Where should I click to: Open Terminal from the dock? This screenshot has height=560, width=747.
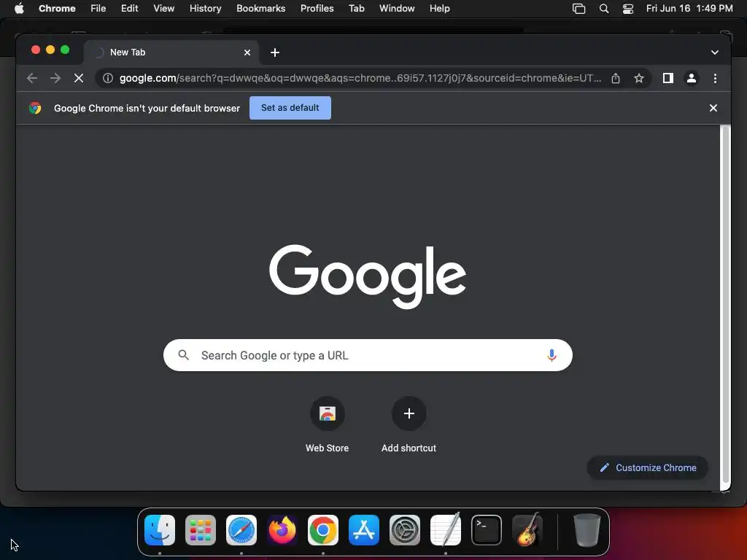click(487, 530)
